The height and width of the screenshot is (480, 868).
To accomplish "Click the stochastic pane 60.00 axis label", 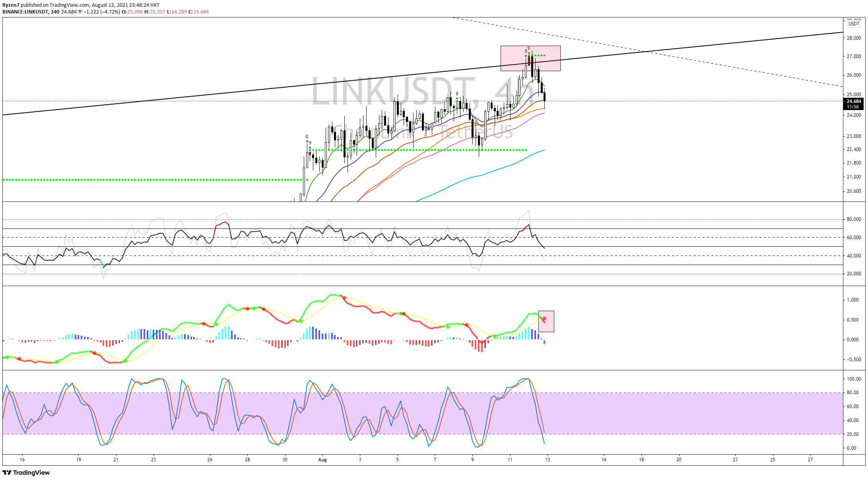I will pos(852,406).
